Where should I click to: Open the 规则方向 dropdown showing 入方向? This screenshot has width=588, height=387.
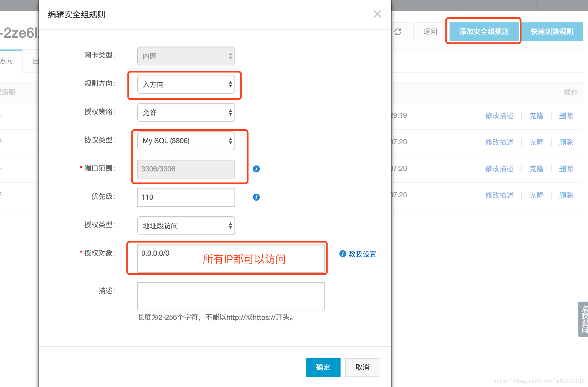pos(186,84)
